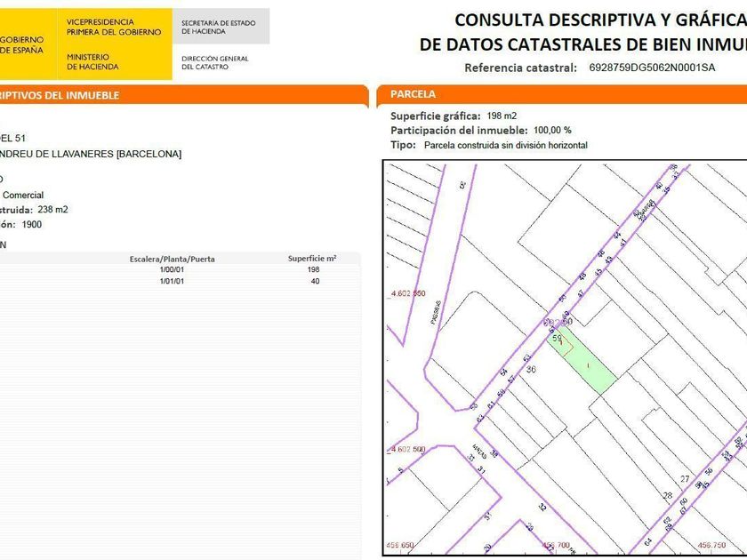
Task: Click the 'Referencia catastral:' label
Action: pyautogui.click(x=521, y=68)
